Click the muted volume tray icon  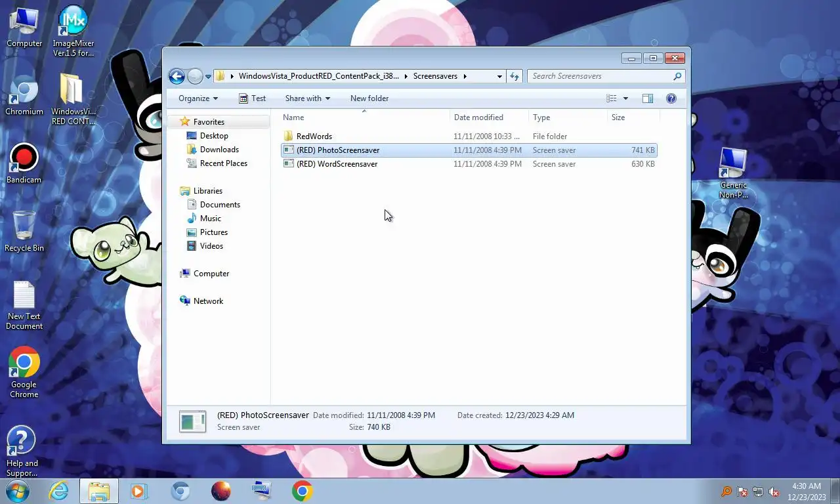click(x=774, y=492)
